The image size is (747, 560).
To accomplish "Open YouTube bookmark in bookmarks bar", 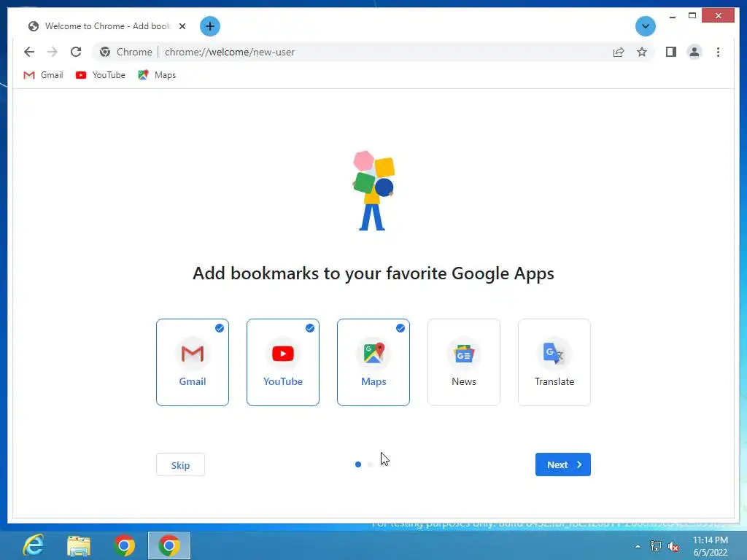I will (101, 75).
